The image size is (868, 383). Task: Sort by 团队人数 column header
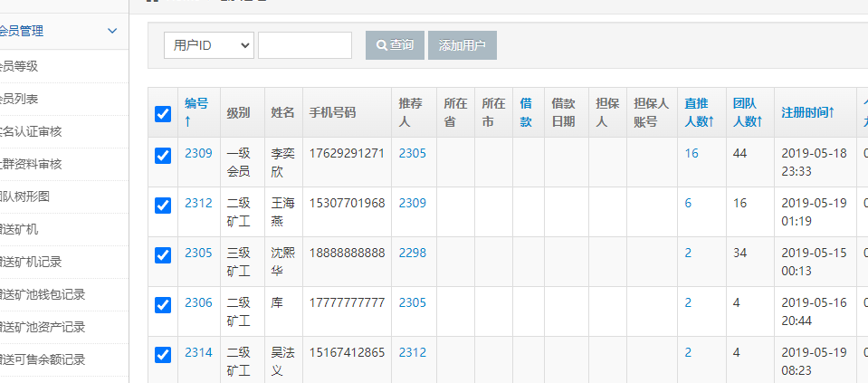click(x=748, y=112)
